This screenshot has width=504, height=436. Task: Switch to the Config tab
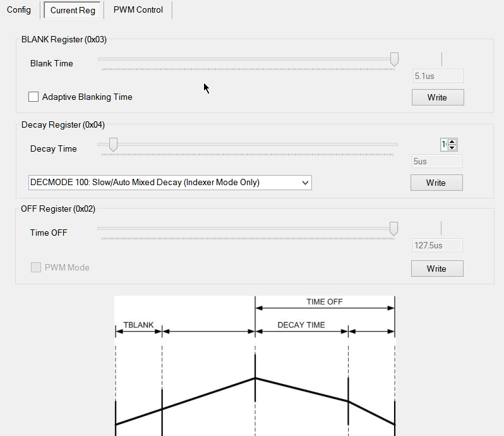[x=19, y=10]
